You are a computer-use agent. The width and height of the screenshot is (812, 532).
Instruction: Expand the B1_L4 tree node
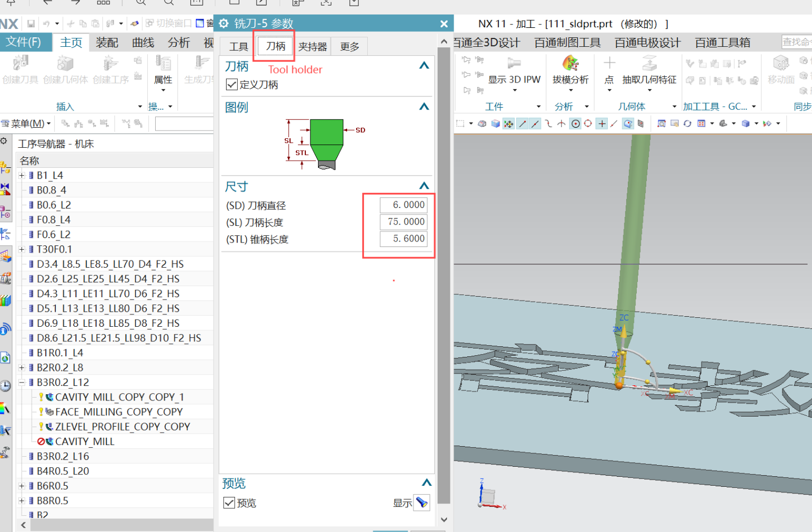click(x=22, y=175)
